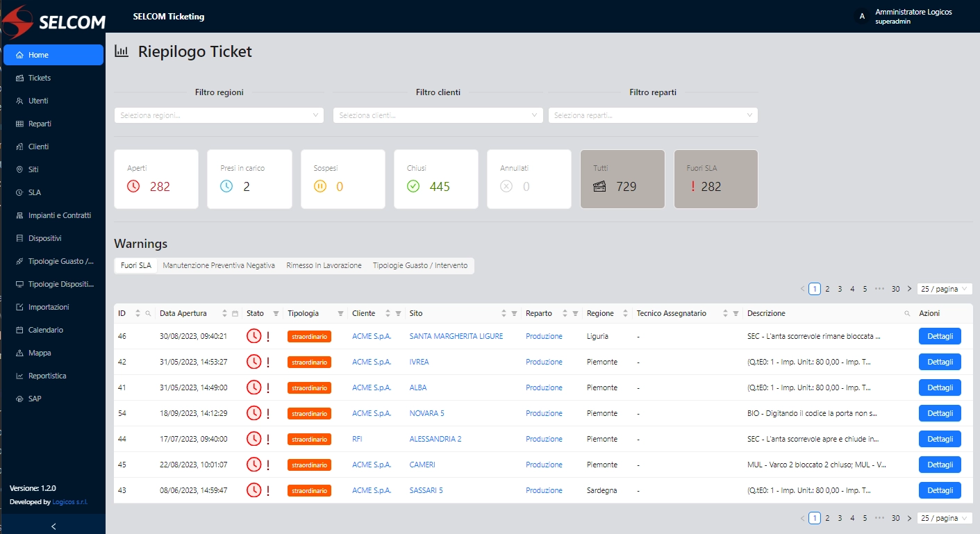The image size is (980, 534).
Task: Open top 25 / pagina page size dropdown
Action: pyautogui.click(x=945, y=289)
